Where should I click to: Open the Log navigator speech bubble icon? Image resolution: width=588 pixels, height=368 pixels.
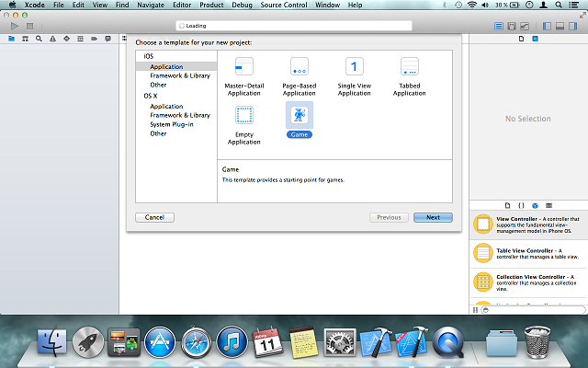(x=108, y=39)
